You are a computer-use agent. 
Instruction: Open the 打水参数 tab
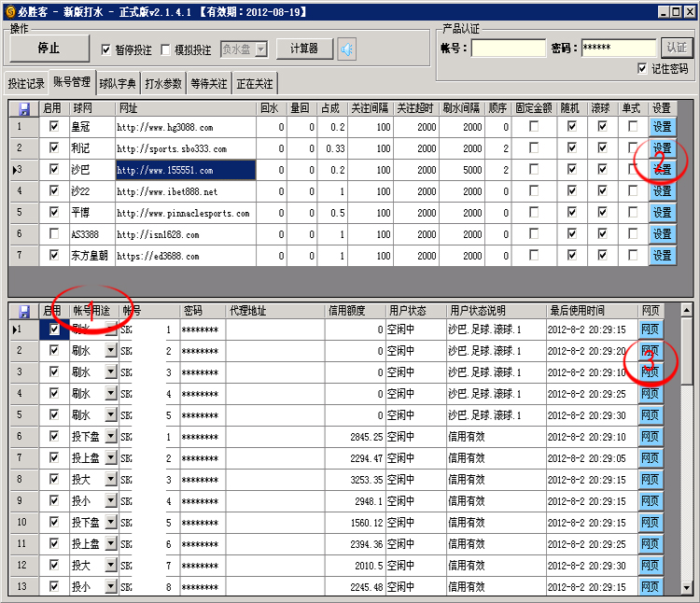tap(163, 83)
